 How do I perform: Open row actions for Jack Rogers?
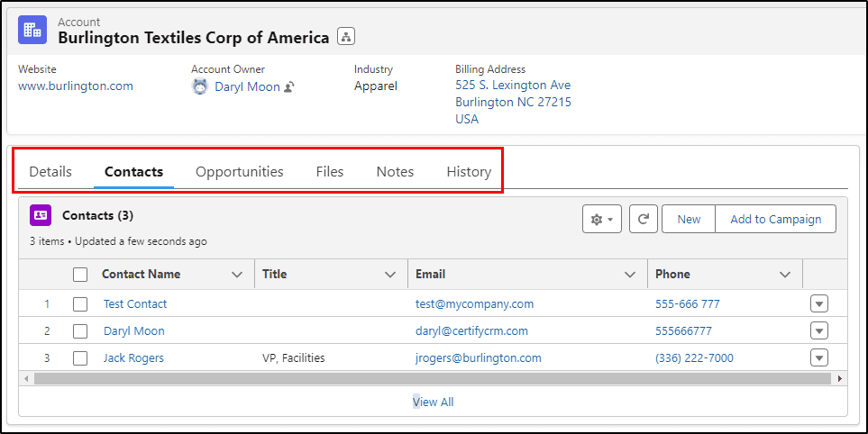819,357
